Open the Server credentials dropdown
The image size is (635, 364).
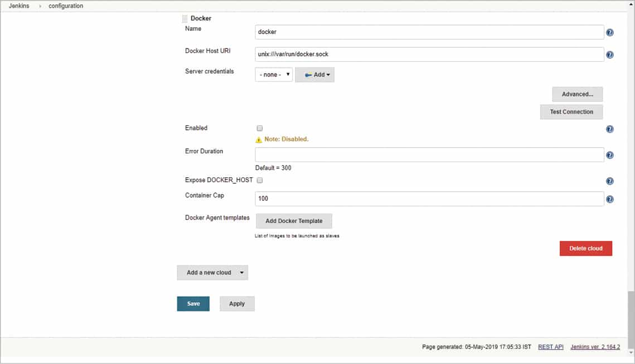coord(274,75)
